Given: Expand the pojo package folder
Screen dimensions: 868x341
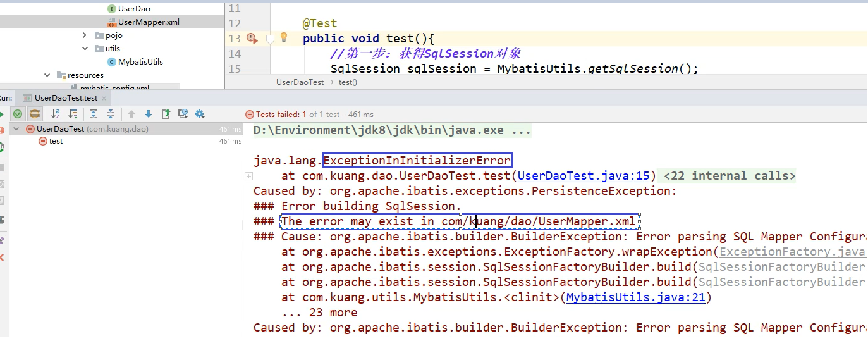Looking at the screenshot, I should [85, 35].
